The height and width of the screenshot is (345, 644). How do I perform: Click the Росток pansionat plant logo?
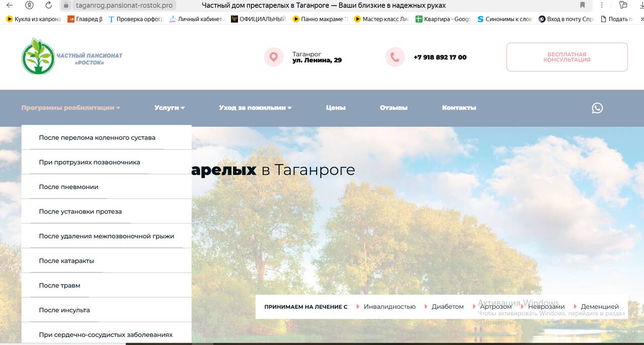[x=38, y=56]
